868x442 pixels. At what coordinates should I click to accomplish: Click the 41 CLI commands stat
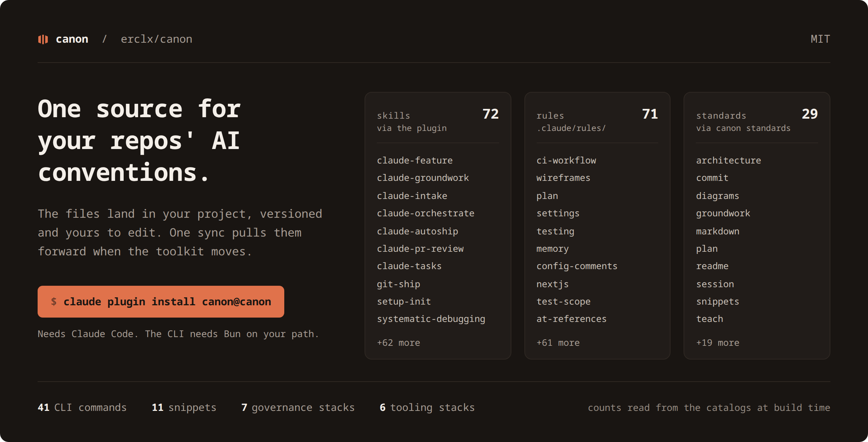tap(82, 408)
